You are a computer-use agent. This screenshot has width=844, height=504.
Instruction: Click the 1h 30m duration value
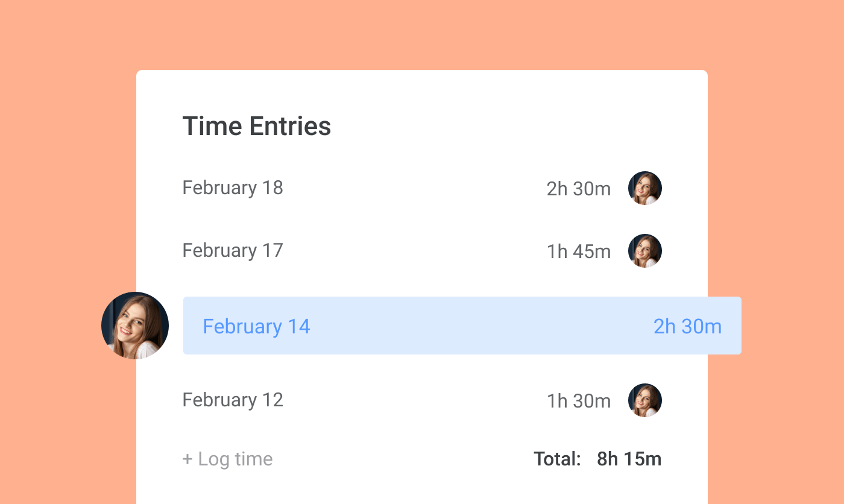coord(578,401)
